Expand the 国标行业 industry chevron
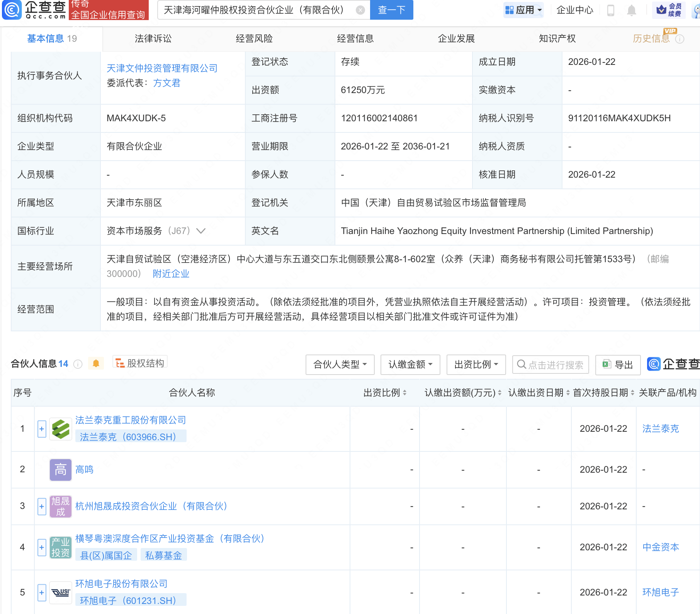This screenshot has height=614, width=700. click(201, 231)
